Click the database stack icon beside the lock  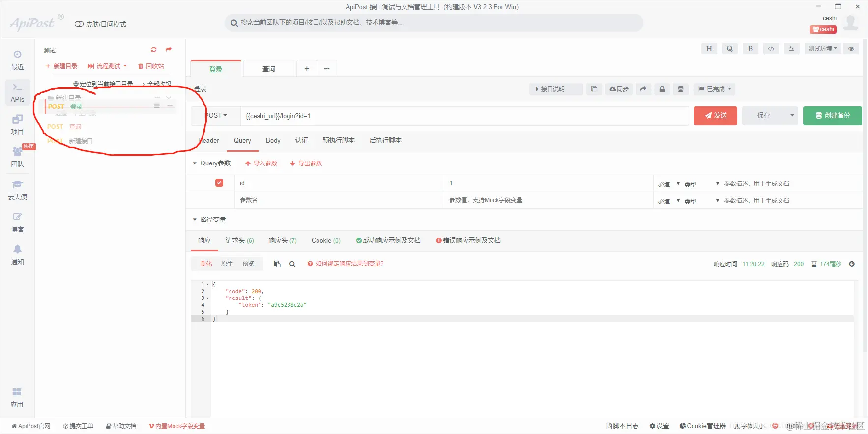680,89
